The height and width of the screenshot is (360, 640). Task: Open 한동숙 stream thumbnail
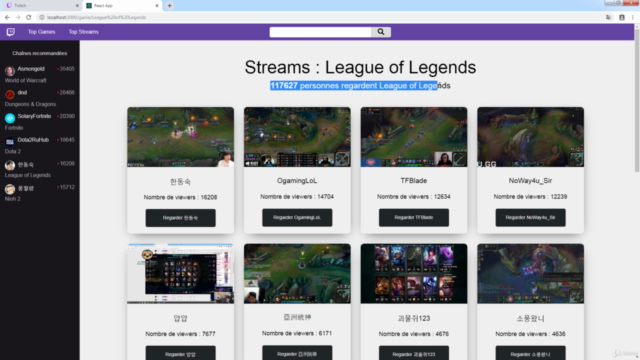[x=180, y=137]
